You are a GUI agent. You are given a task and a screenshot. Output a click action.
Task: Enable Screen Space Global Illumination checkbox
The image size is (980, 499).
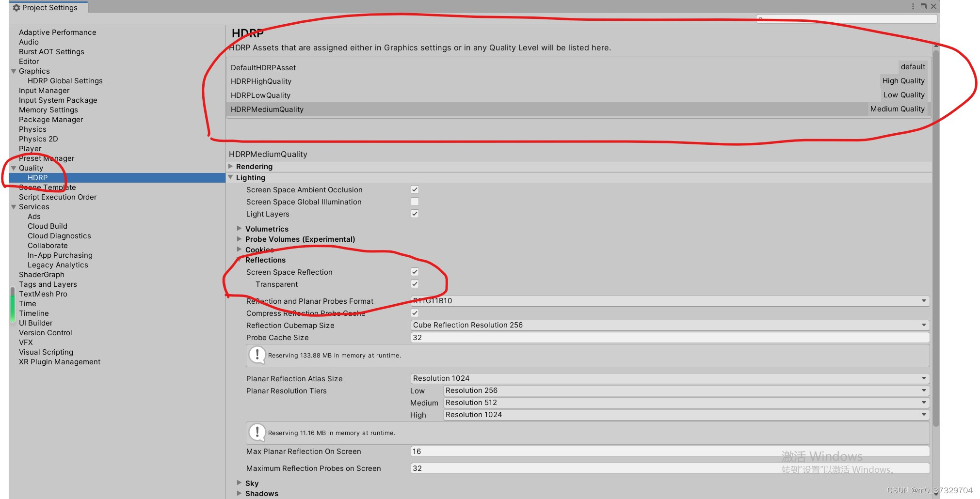click(415, 202)
